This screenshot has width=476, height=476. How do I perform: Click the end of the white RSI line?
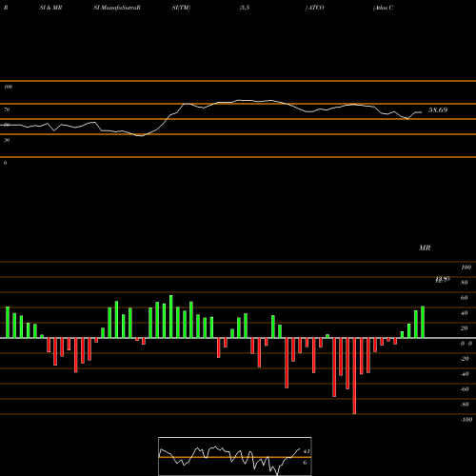pyautogui.click(x=421, y=112)
